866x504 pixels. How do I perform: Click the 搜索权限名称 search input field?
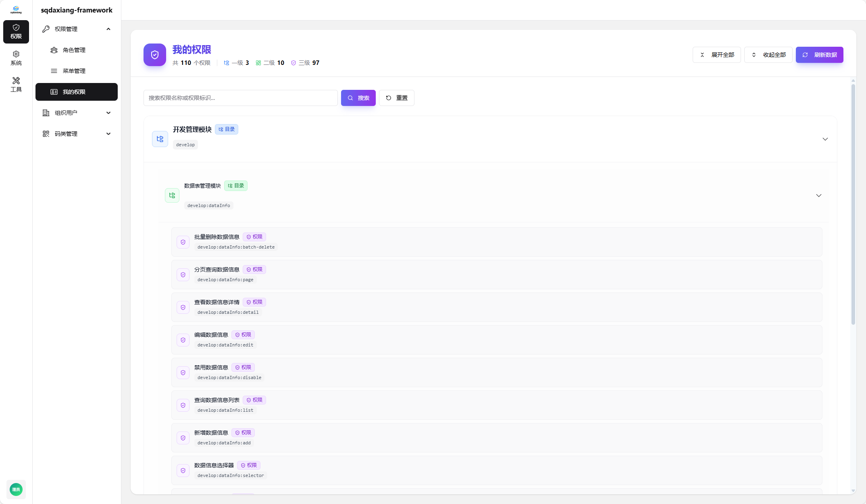pos(240,98)
